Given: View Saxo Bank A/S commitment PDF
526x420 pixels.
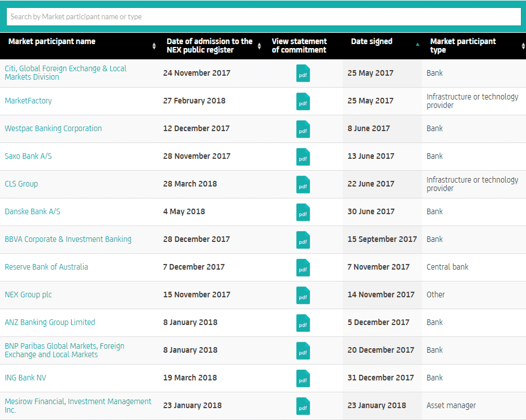Looking at the screenshot, I should coord(303,157).
